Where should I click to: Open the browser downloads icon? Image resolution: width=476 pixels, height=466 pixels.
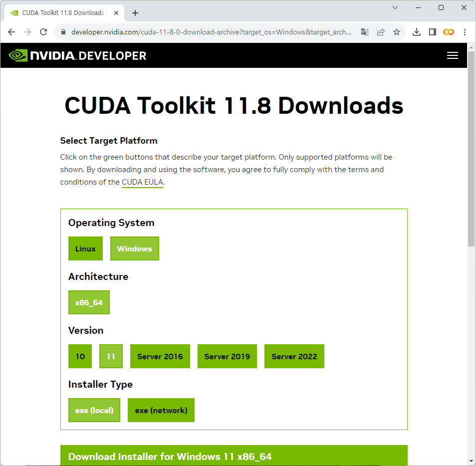click(417, 32)
